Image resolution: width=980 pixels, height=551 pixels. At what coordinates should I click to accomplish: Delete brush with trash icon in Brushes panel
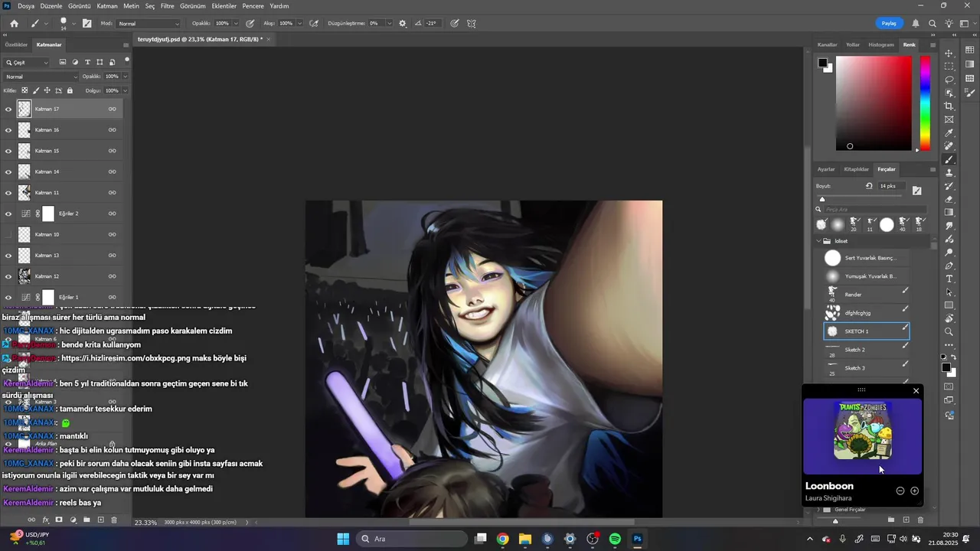pos(920,520)
